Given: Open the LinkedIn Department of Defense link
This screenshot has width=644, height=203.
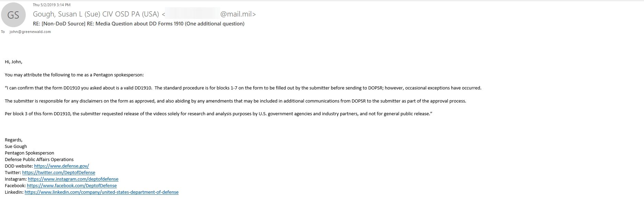Looking at the screenshot, I should (102, 192).
